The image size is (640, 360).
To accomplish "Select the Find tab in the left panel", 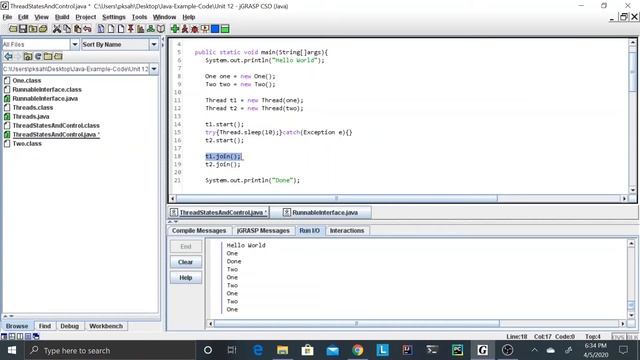I will 44,326.
